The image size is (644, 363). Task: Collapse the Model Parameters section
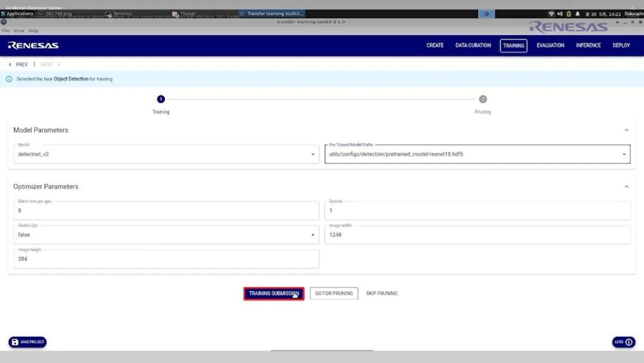626,130
